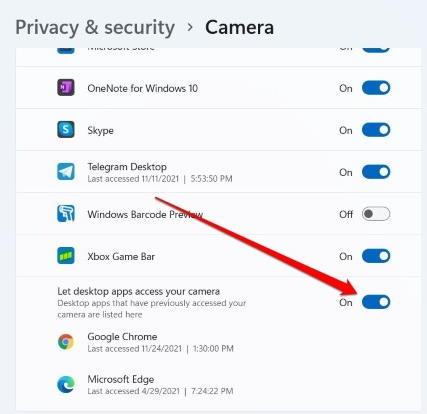Click the Microsoft Edge icon
Image resolution: width=427 pixels, height=414 pixels.
pyautogui.click(x=66, y=384)
